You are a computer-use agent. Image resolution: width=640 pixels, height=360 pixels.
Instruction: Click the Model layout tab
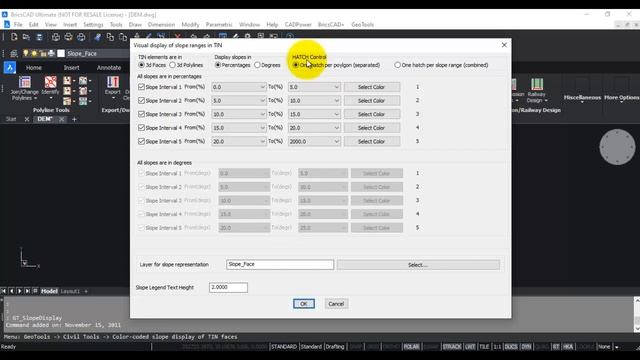(49, 291)
